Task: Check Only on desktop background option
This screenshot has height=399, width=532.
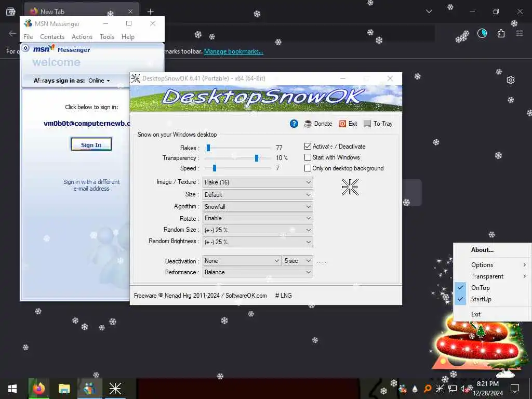Action: click(x=308, y=168)
